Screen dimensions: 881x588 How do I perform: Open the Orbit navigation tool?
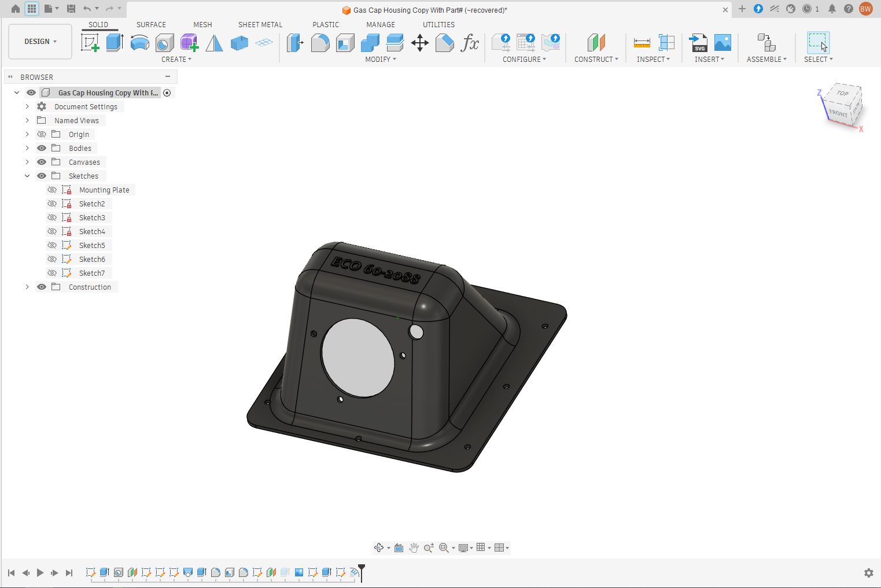point(379,548)
